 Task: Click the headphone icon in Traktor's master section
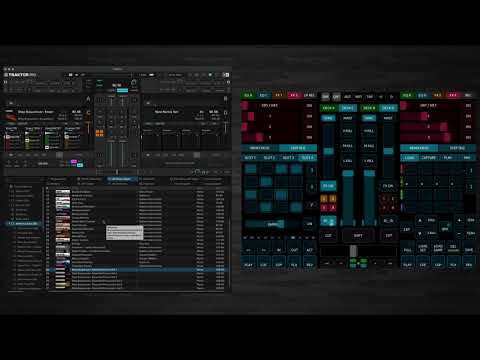point(134,82)
